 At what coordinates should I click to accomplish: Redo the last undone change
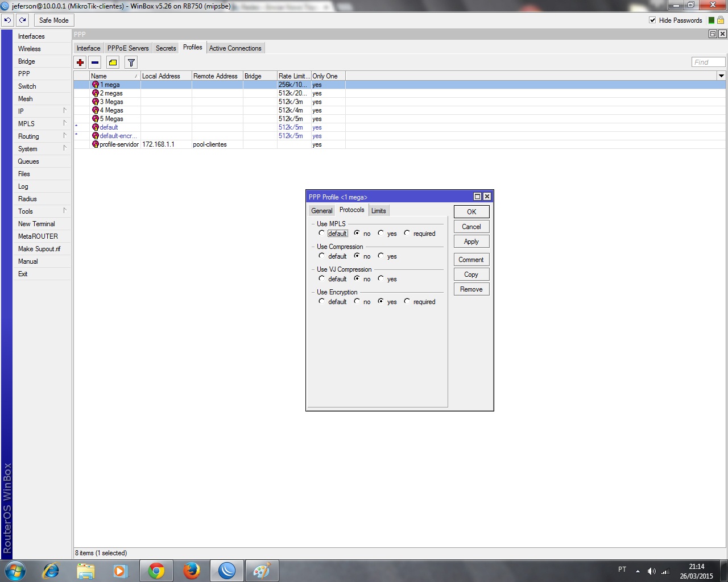22,20
